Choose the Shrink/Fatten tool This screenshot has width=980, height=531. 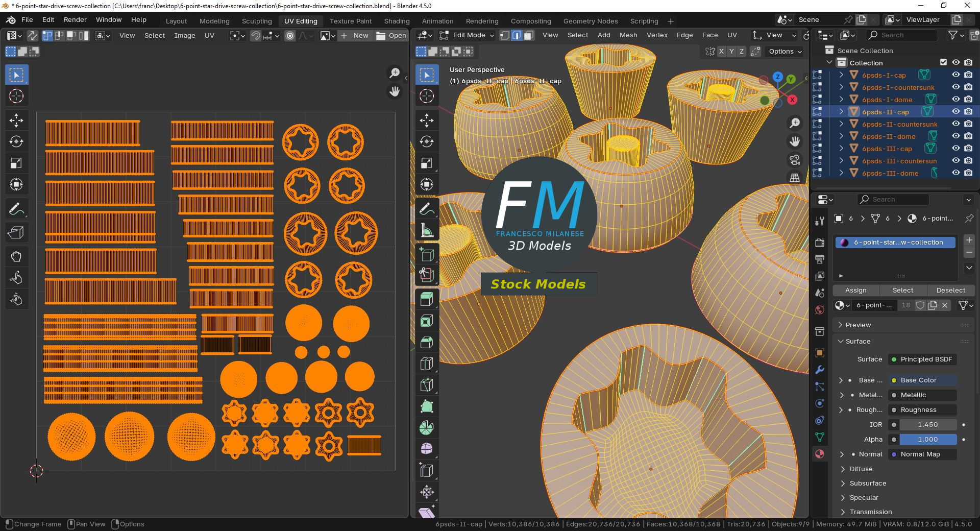pos(427,492)
